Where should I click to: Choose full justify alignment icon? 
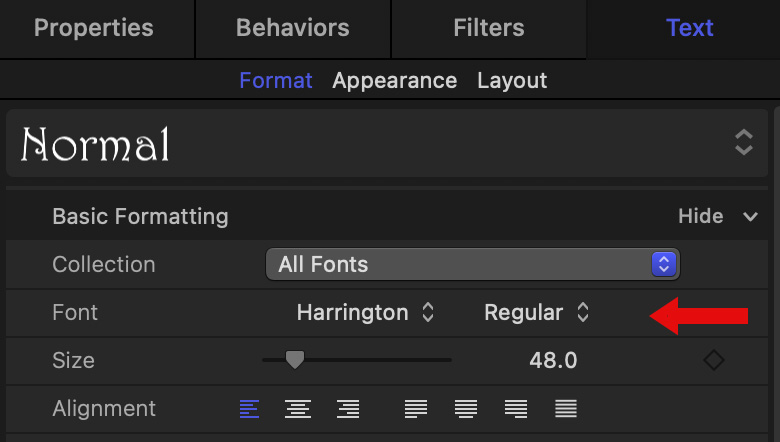(566, 408)
